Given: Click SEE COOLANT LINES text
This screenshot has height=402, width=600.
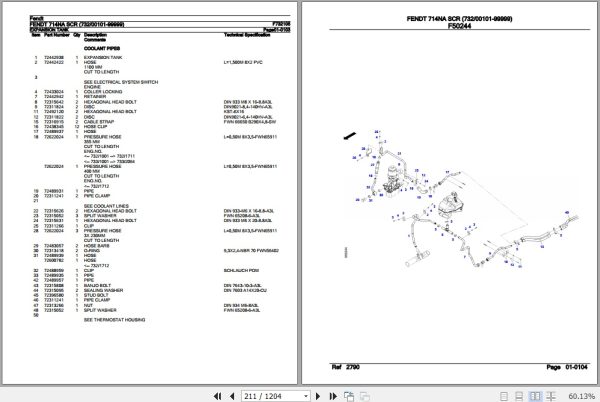Looking at the screenshot, I should click(x=106, y=206).
